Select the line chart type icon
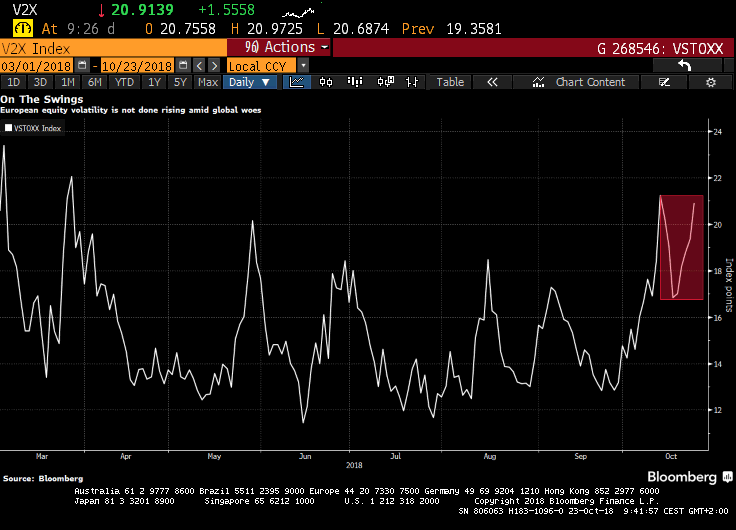The width and height of the screenshot is (736, 530). coord(297,82)
